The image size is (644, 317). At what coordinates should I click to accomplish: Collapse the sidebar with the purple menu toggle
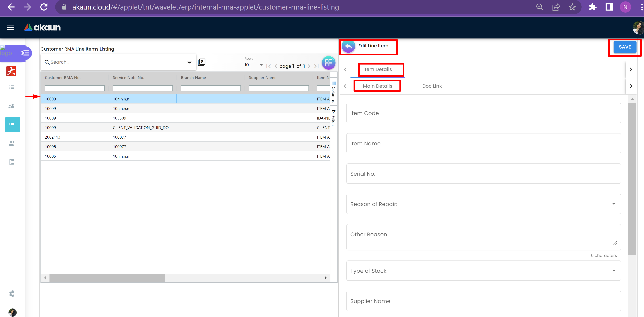pos(25,53)
